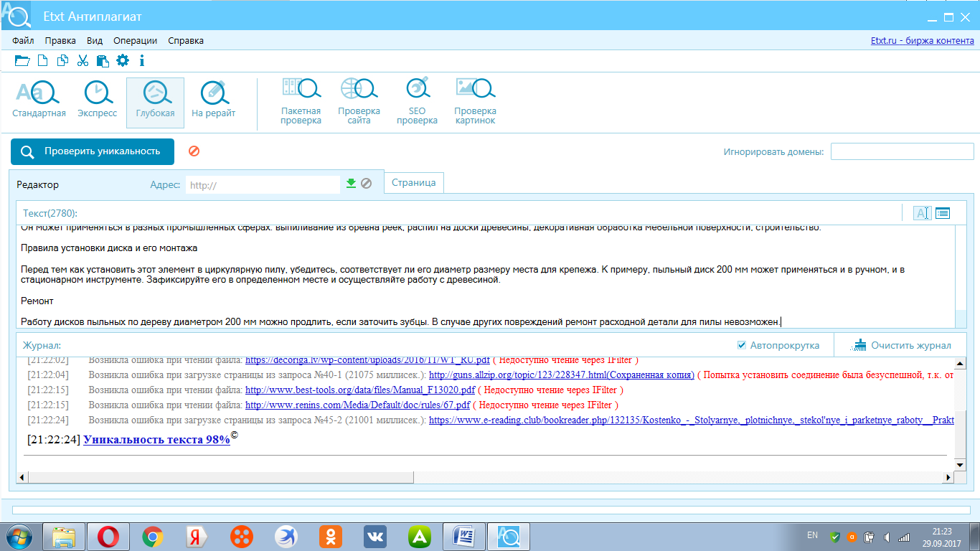980x551 pixels.
Task: Open e-reading.club bookreader link
Action: click(692, 420)
